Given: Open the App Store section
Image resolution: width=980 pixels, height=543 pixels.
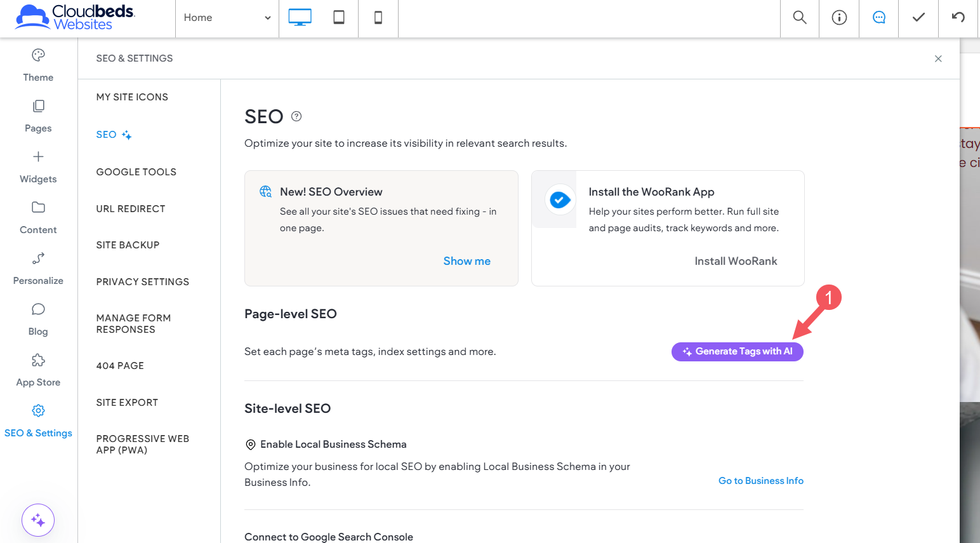Looking at the screenshot, I should pos(38,370).
